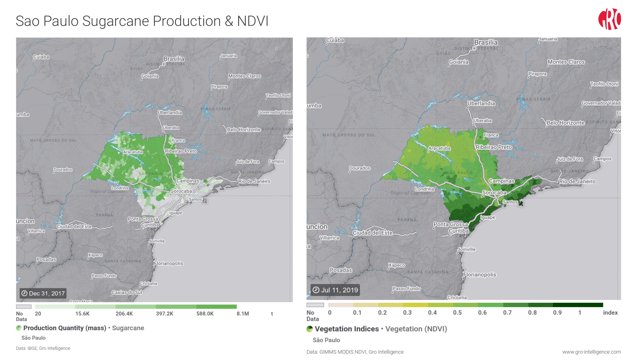Select the lightest production legend segment at 20

click(x=55, y=307)
